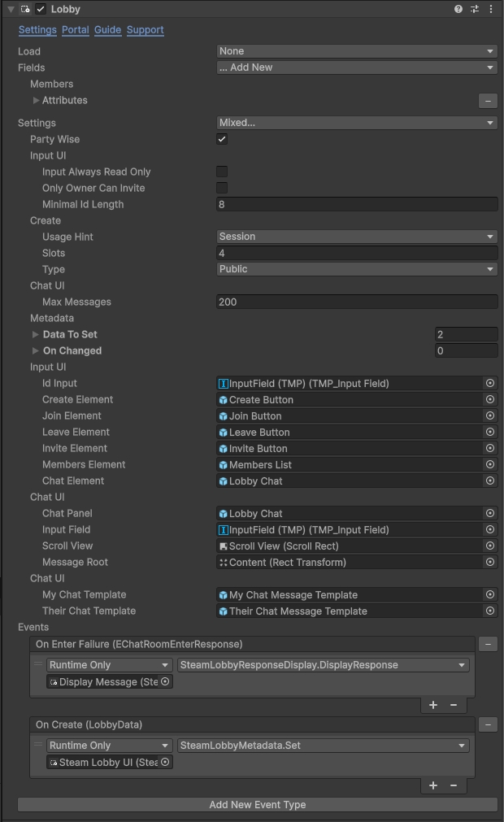Open the object picker for Message Root

pos(491,562)
